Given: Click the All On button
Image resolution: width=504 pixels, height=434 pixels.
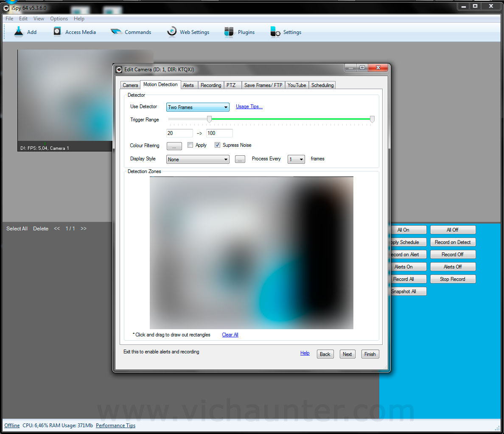Looking at the screenshot, I should click(408, 230).
